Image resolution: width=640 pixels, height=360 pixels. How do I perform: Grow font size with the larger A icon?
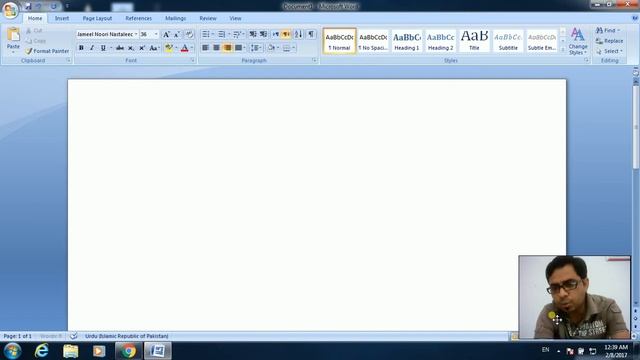click(x=166, y=34)
